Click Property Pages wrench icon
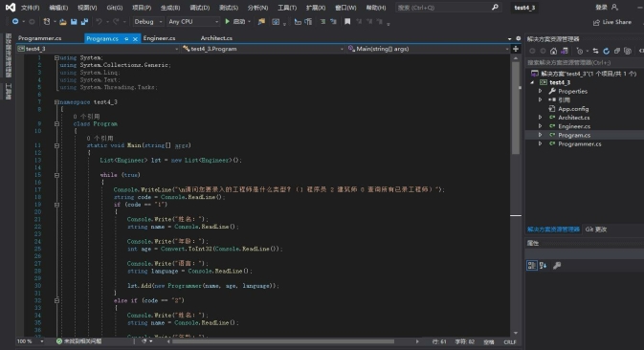Viewport: 644px width, 350px height. [557, 266]
